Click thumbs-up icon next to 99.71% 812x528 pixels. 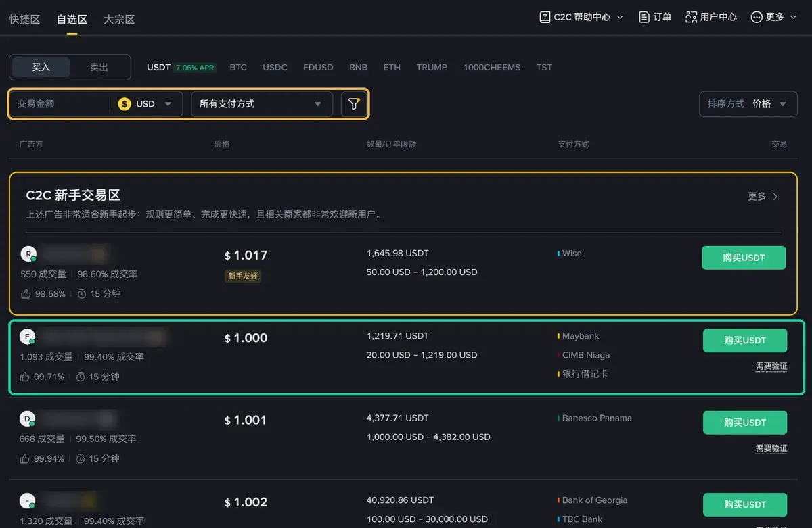click(x=25, y=377)
